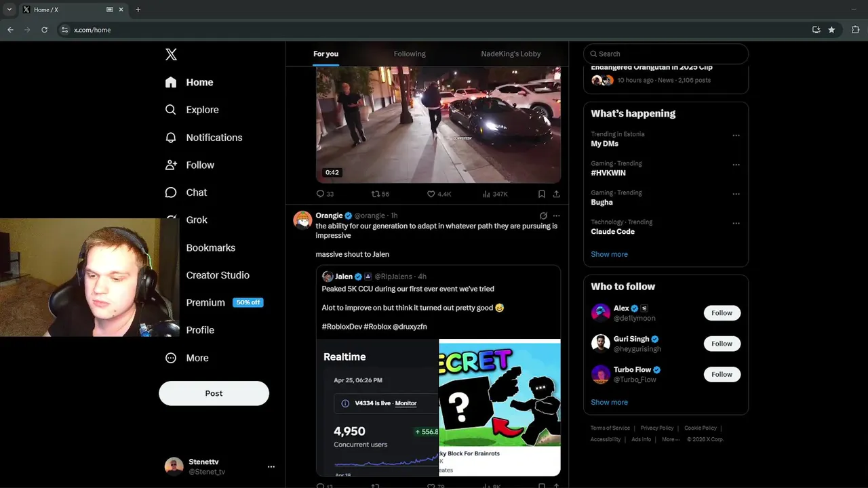
Task: Open the Bugha trending topic
Action: pos(601,202)
